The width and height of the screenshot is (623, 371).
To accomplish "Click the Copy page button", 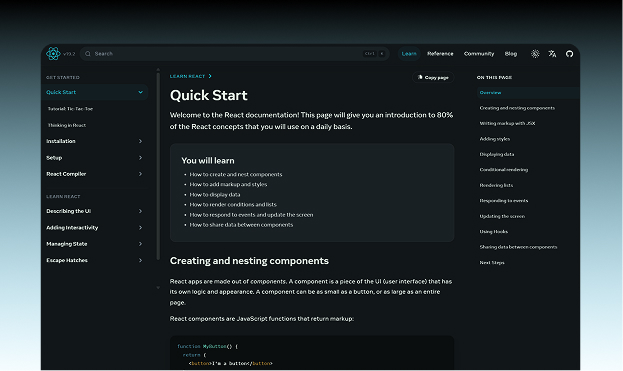I will 433,77.
